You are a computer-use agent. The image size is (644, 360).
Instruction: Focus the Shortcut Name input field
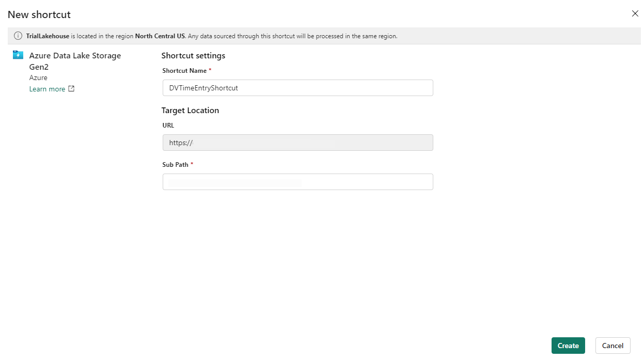[297, 88]
